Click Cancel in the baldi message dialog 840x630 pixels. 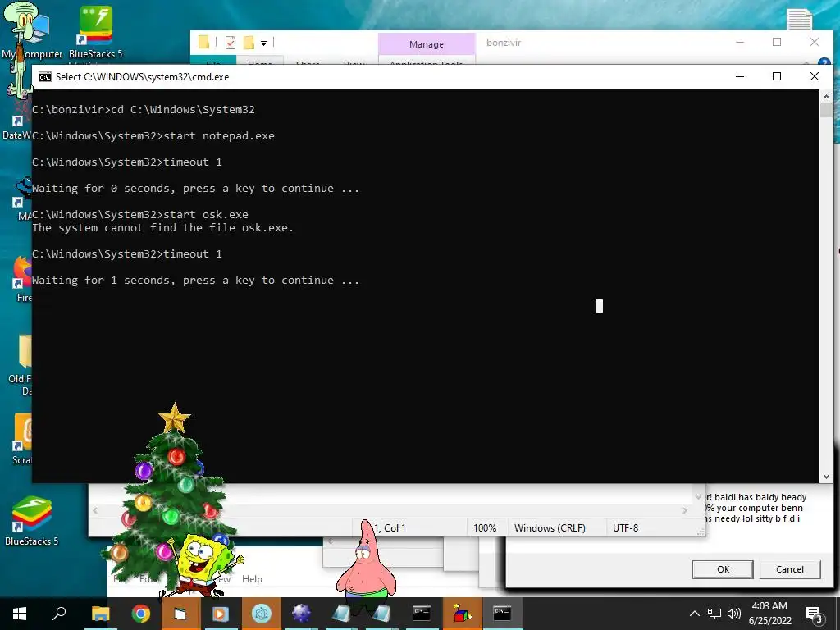[790, 569]
